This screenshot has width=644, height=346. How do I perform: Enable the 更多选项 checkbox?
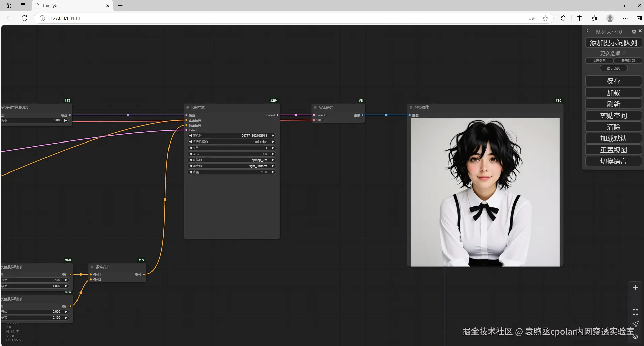624,53
